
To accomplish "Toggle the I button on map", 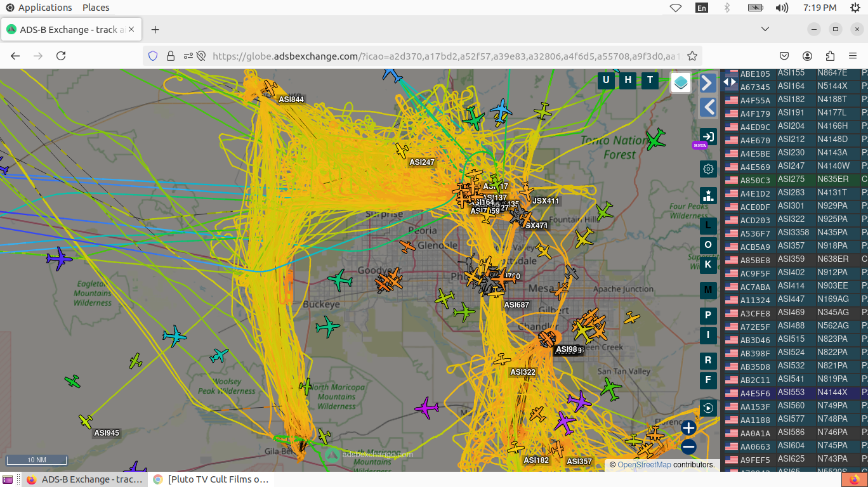I will (x=708, y=335).
